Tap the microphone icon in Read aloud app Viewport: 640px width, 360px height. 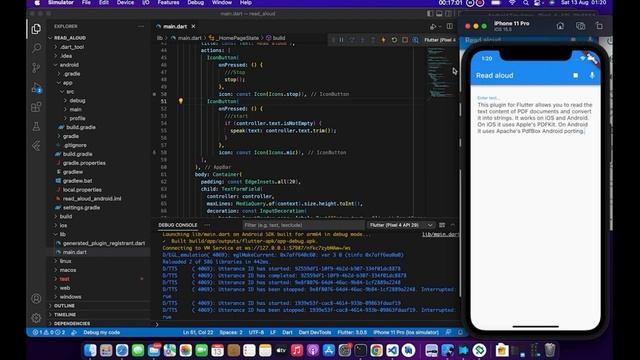coord(592,76)
